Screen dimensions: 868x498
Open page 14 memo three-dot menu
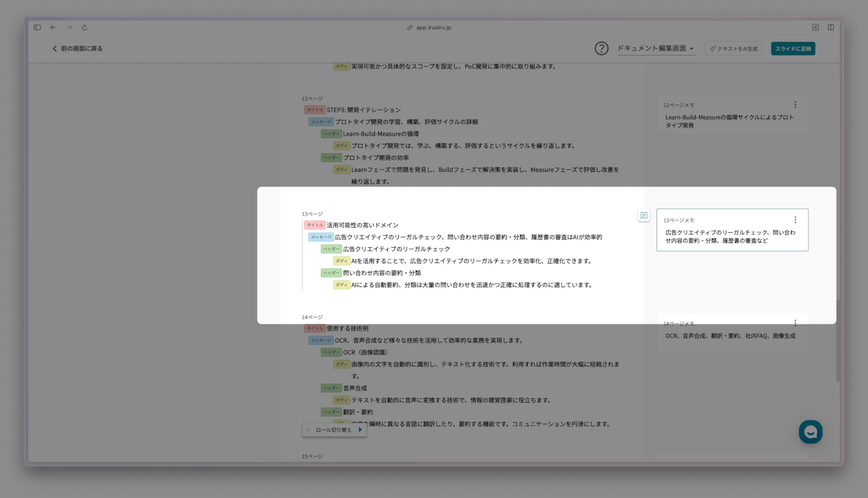(795, 323)
